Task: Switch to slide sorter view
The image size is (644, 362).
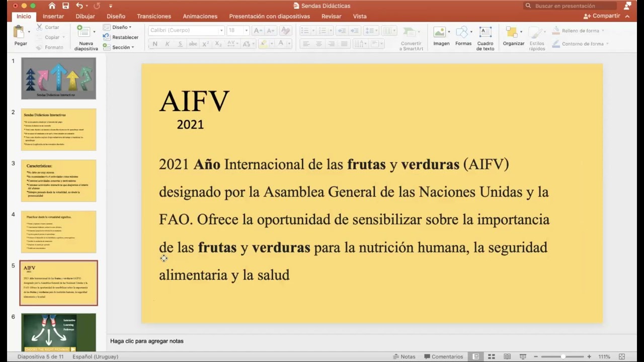Action: 492,356
